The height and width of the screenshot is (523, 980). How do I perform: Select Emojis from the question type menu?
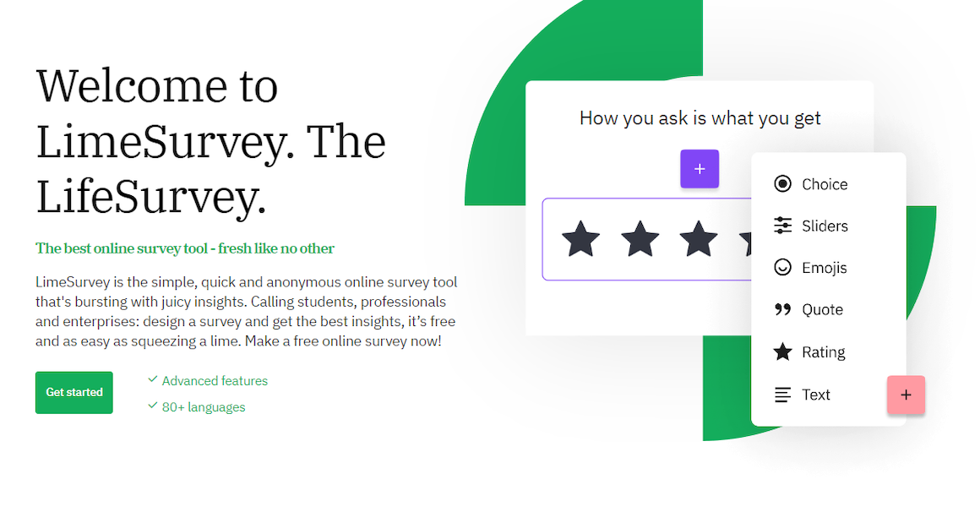(x=819, y=268)
